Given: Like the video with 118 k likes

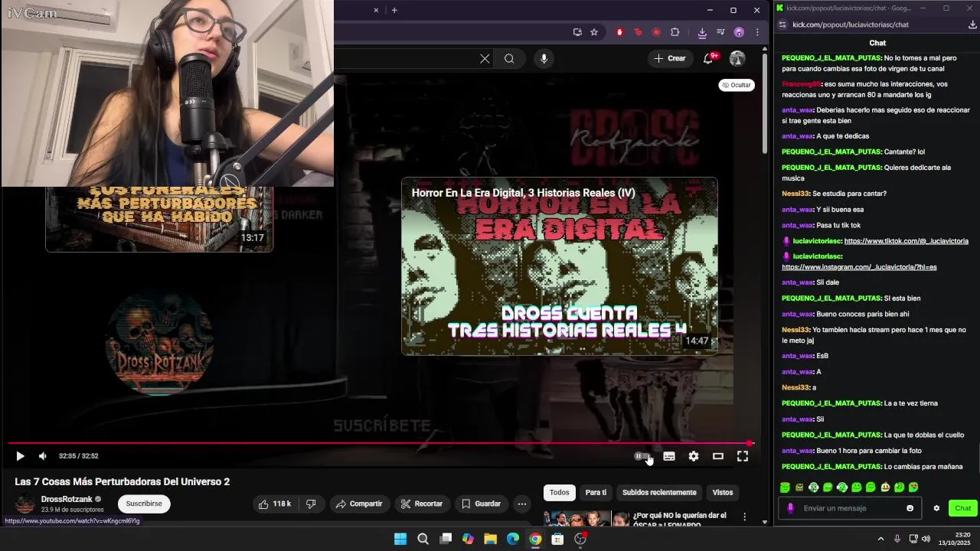Looking at the screenshot, I should 274,504.
